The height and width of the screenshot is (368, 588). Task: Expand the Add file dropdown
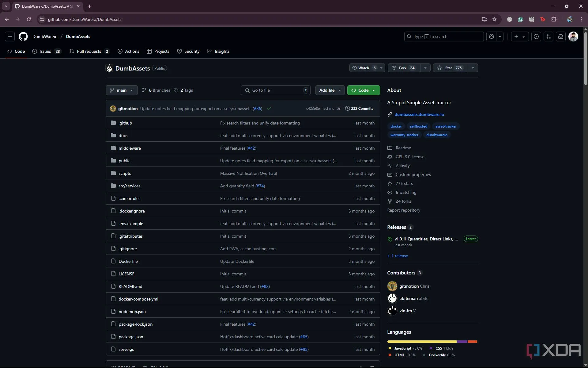click(330, 90)
